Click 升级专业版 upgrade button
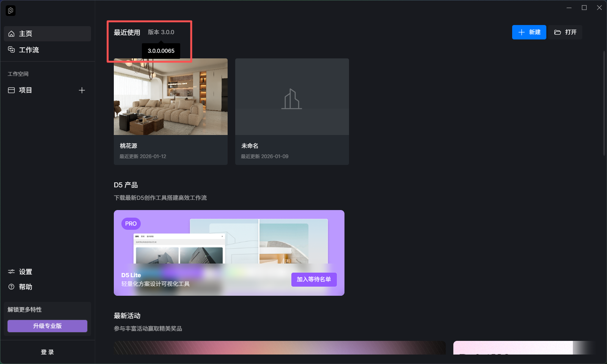Screen dimensions: 607x364 pyautogui.click(x=47, y=326)
